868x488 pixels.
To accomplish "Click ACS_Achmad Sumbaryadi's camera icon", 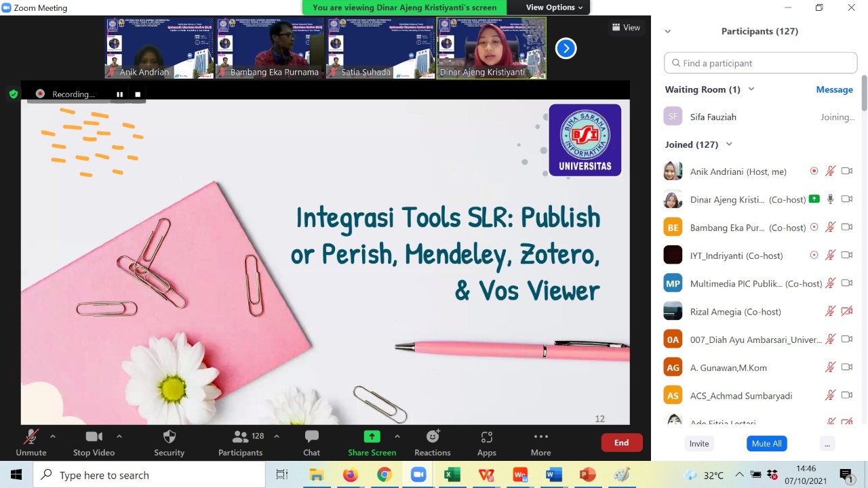I will pyautogui.click(x=846, y=395).
